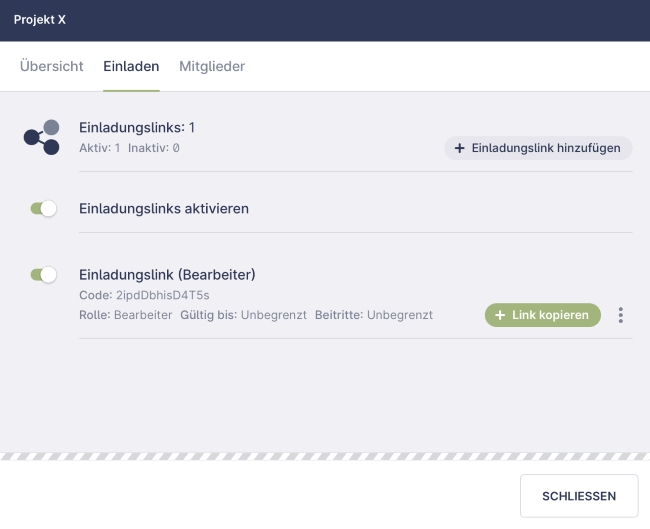Click the Einladungslink (Bearbeiter) title

tap(168, 274)
